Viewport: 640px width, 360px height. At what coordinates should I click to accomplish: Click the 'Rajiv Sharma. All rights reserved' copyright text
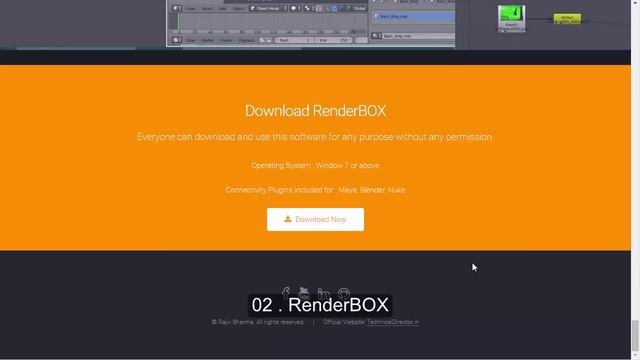tap(258, 322)
